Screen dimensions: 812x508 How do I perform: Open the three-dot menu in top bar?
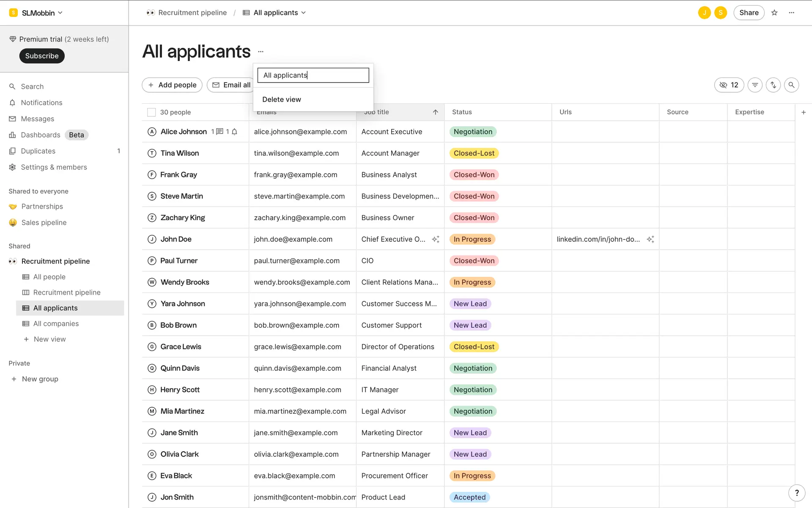[x=792, y=13]
